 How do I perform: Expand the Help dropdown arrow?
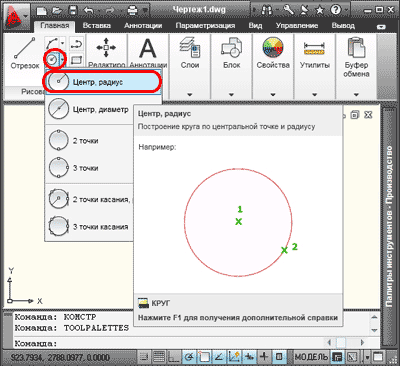point(347,10)
